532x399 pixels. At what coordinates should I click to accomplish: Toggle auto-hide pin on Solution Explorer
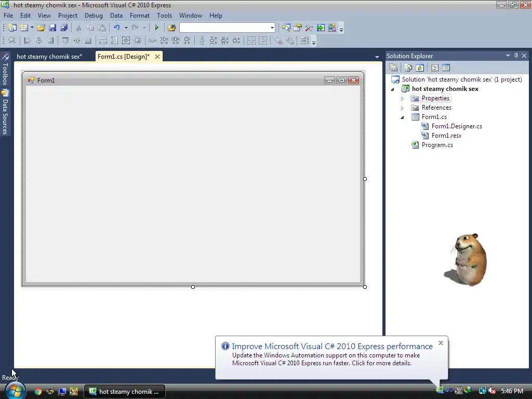coord(516,56)
